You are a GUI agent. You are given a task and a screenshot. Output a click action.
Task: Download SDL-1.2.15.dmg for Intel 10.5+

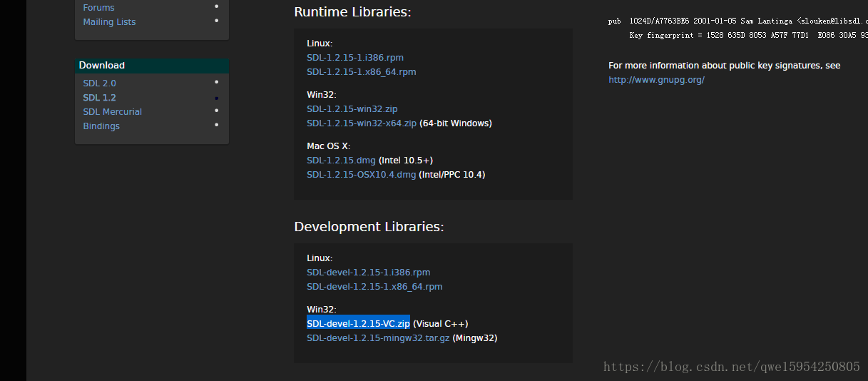(341, 161)
